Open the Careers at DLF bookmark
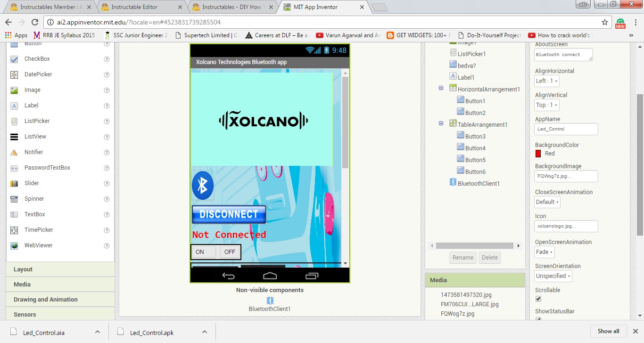Image resolution: width=644 pixels, height=343 pixels. click(276, 35)
